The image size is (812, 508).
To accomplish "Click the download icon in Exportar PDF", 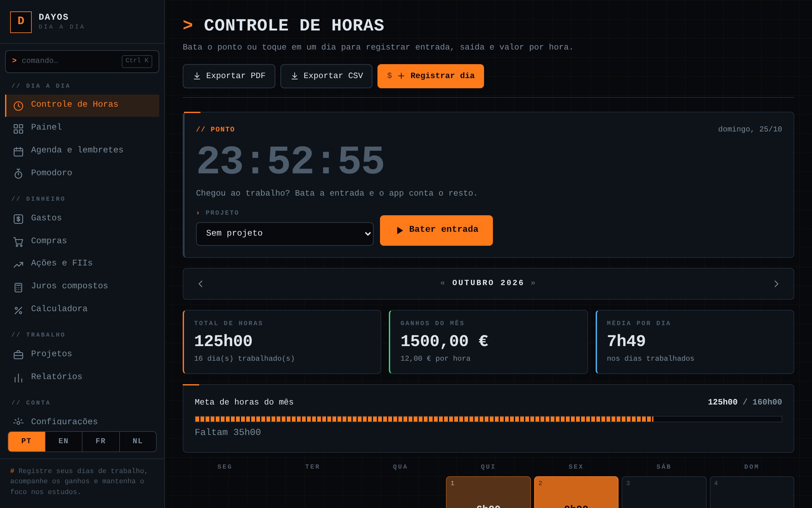I will 197,76.
